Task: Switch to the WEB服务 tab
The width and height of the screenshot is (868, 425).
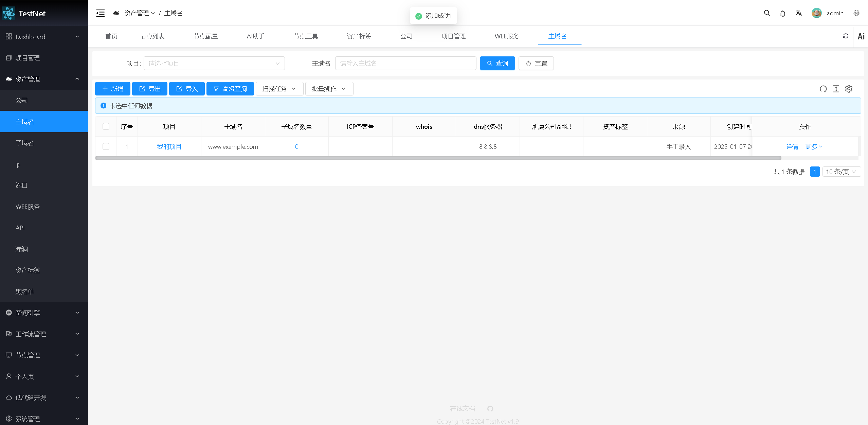Action: 507,36
